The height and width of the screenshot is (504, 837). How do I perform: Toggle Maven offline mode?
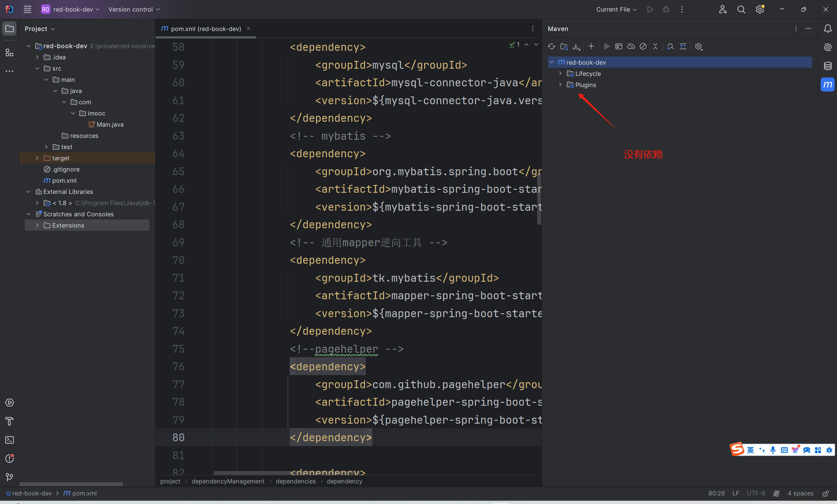(x=631, y=46)
